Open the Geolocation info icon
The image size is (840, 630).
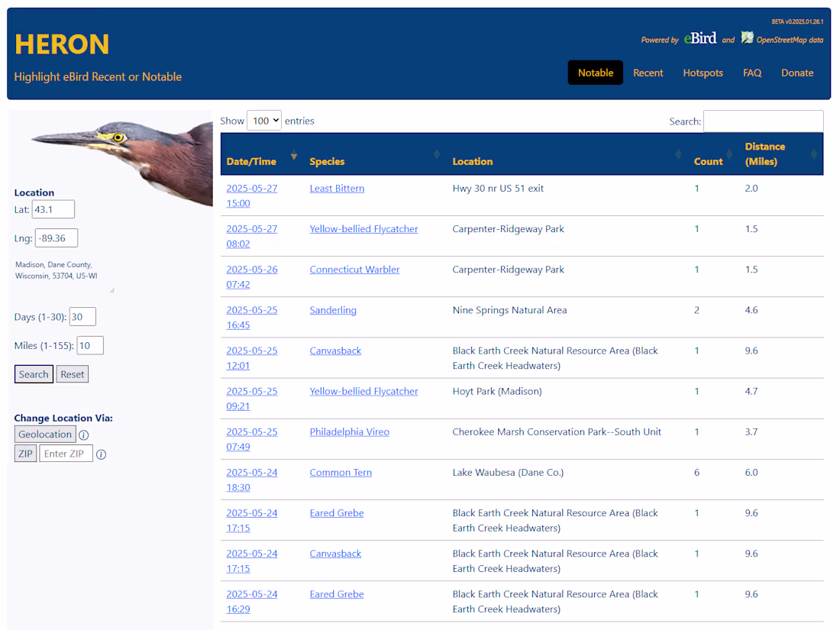pyautogui.click(x=84, y=435)
